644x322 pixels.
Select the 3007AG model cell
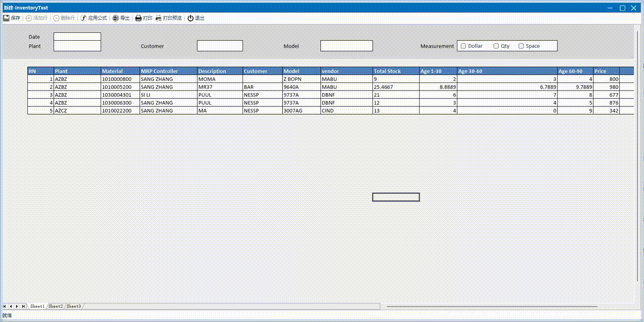pyautogui.click(x=301, y=111)
